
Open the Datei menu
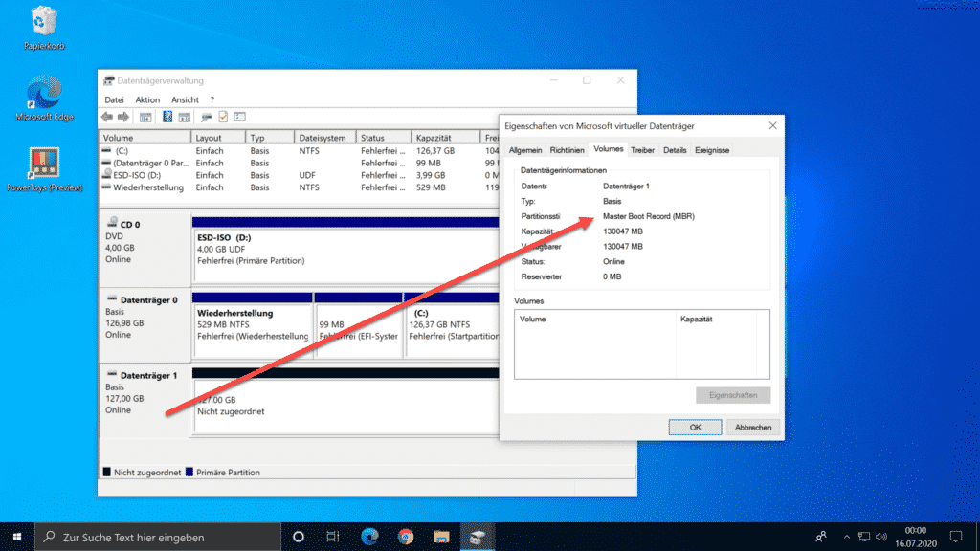point(114,99)
